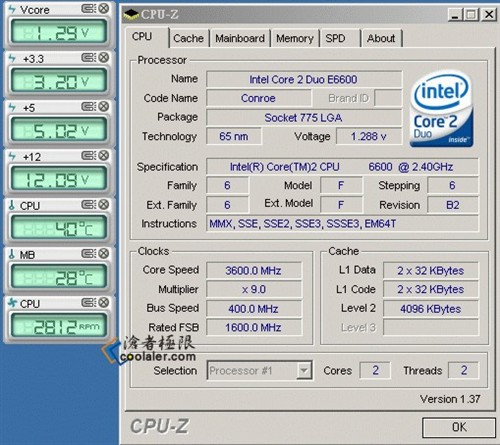Click processor name 'Intel Core 2 Duo E6600'
500x445 pixels.
[x=303, y=79]
